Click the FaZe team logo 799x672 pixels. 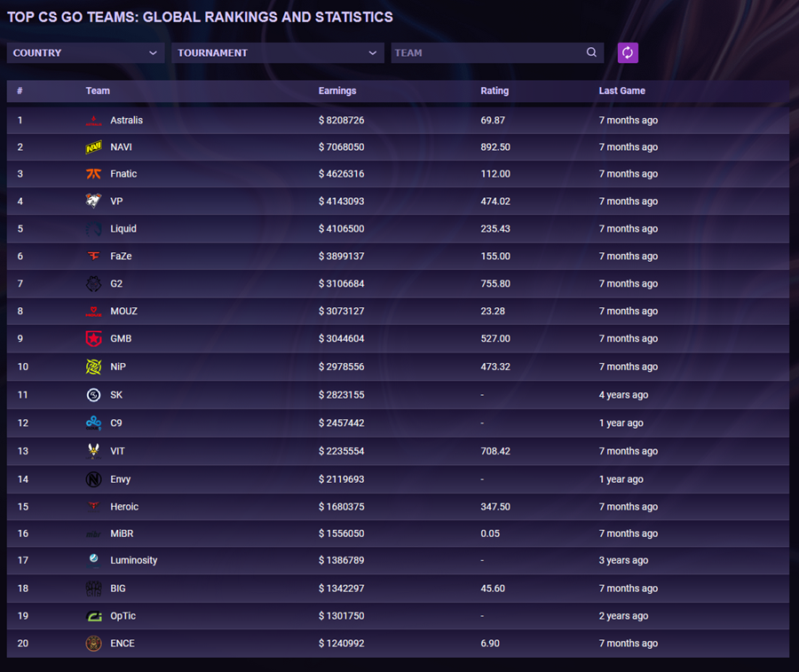point(93,257)
